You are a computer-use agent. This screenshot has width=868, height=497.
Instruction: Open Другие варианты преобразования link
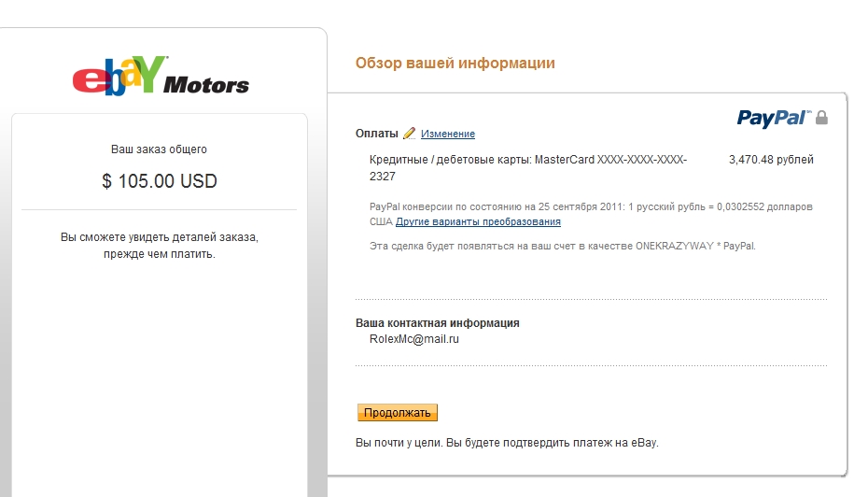coord(478,222)
